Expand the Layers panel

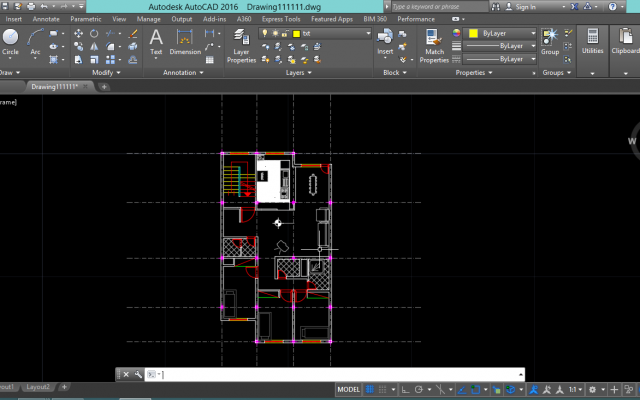tap(299, 73)
